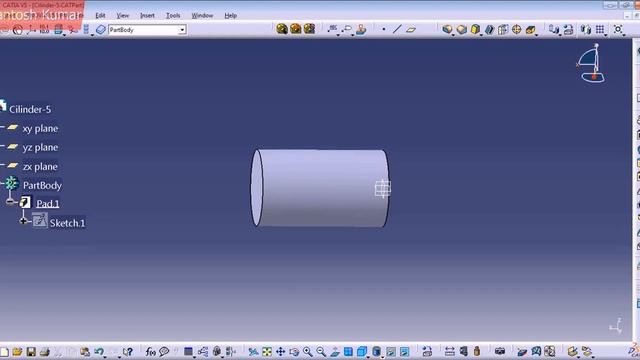
Task: Open Undo history dropdown arrow
Action: 105,357
